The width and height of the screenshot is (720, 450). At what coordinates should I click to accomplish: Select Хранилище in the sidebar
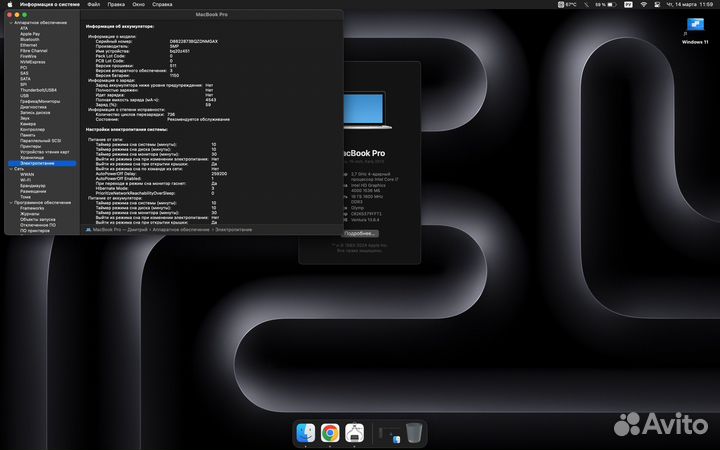coord(32,158)
